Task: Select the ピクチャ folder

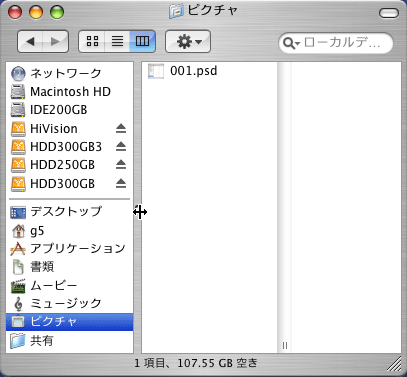Action: point(69,322)
